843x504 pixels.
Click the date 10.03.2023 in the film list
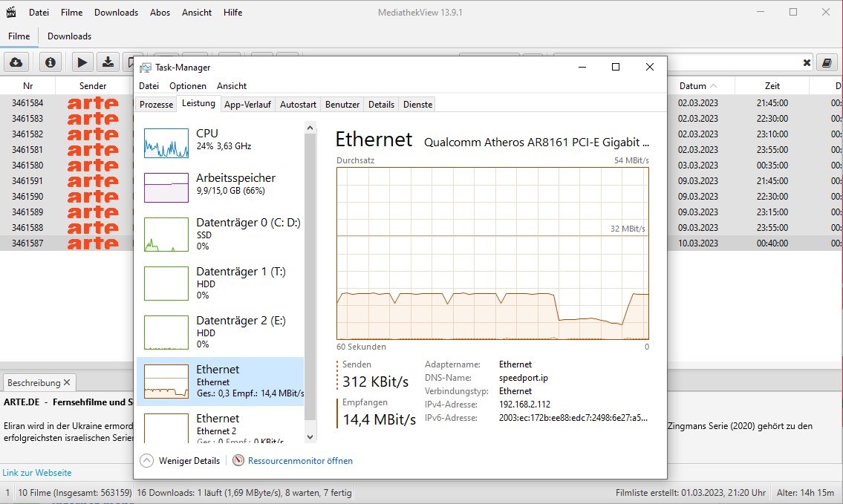coord(698,243)
